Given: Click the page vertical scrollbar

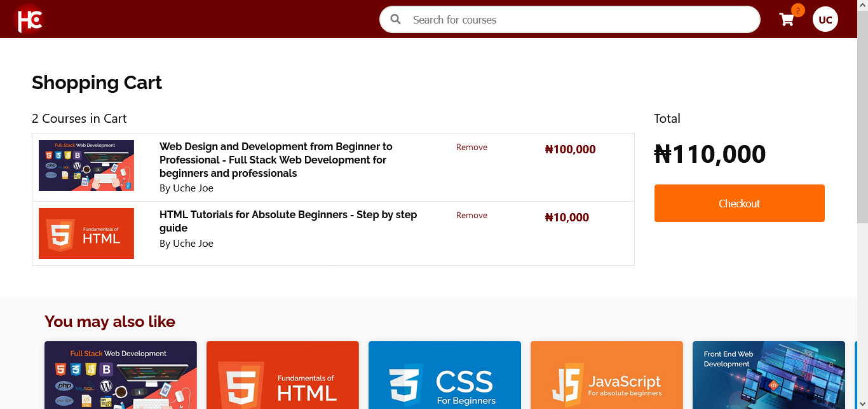Looking at the screenshot, I should pos(862,127).
